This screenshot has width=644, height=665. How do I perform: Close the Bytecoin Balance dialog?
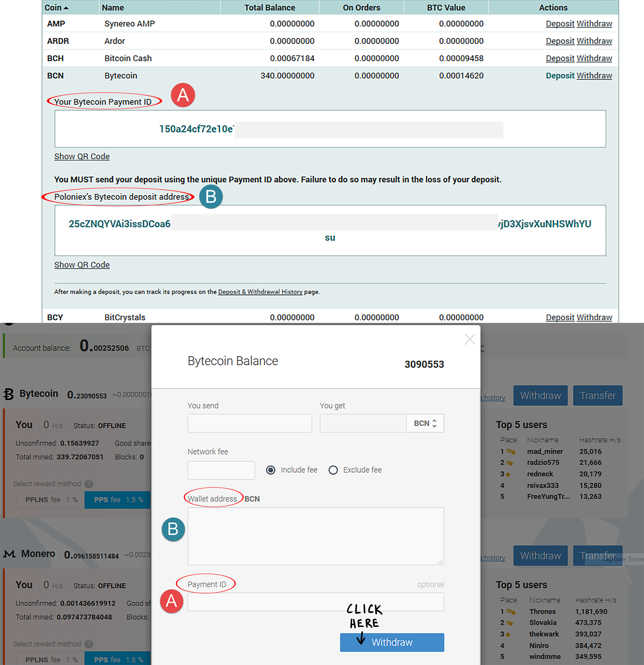[470, 339]
